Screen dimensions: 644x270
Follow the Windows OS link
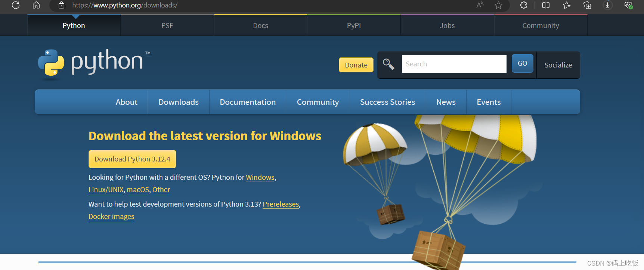click(x=260, y=178)
